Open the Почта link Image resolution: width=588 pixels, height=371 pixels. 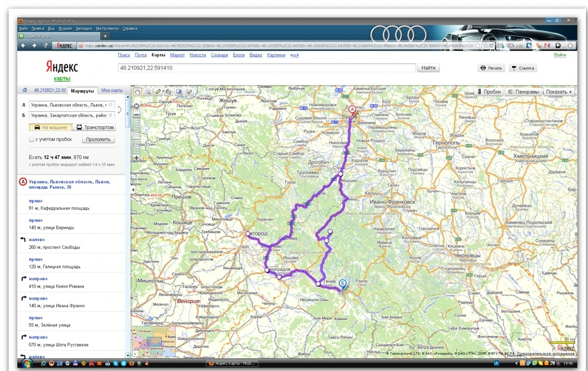click(x=141, y=55)
